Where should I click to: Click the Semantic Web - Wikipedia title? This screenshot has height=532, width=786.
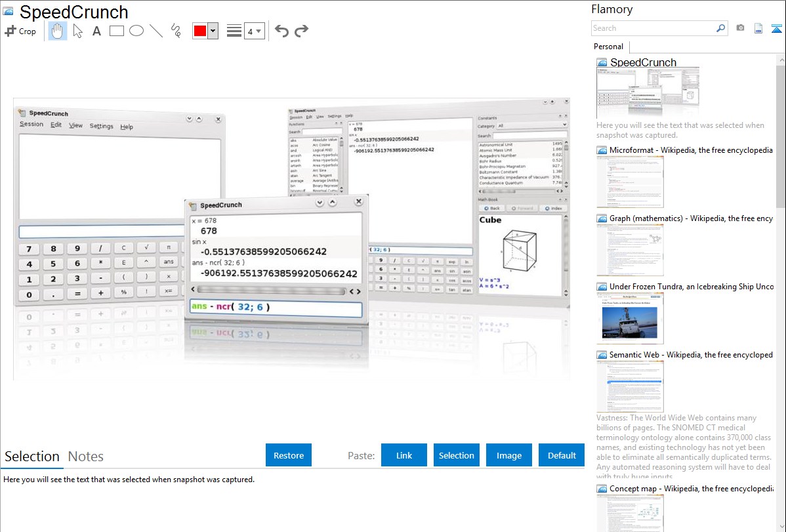tap(691, 354)
